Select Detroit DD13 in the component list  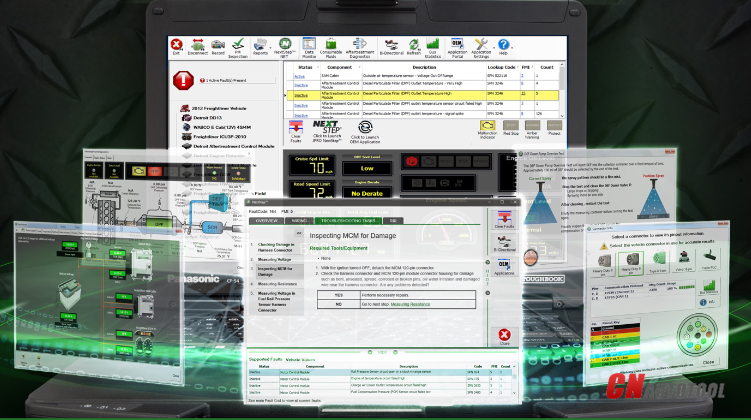[x=202, y=118]
